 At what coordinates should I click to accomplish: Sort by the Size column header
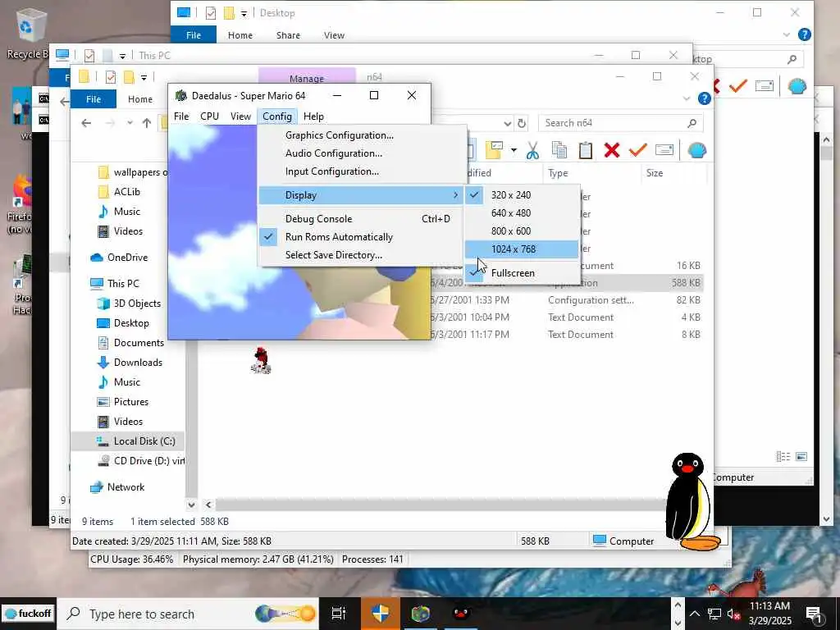pyautogui.click(x=673, y=173)
